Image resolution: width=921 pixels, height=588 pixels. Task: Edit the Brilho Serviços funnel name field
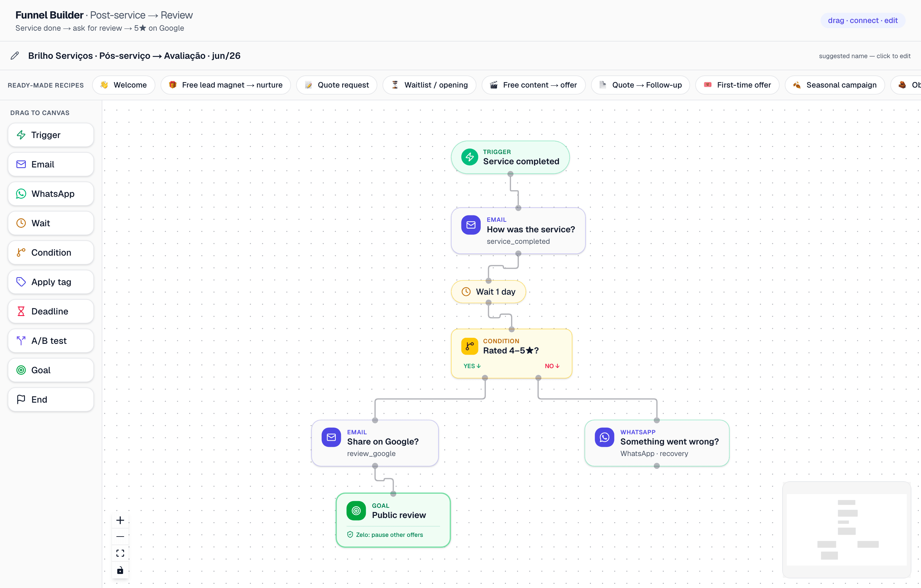click(134, 56)
